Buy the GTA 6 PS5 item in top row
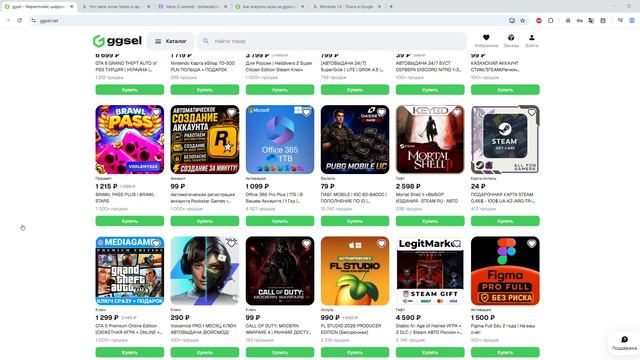 130,89
